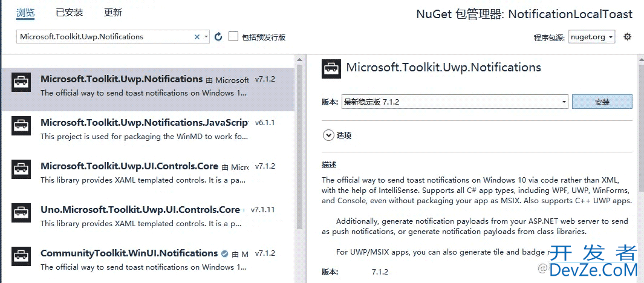The height and width of the screenshot is (283, 644).
Task: Open the 更新 tab
Action: pyautogui.click(x=113, y=12)
